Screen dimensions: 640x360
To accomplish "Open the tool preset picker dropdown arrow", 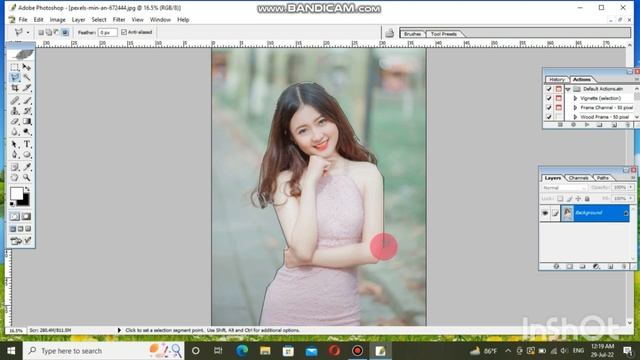I will [28, 32].
